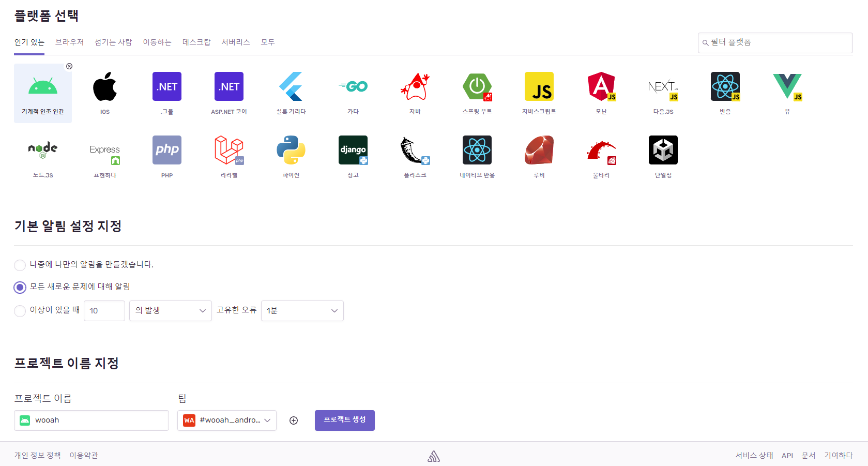This screenshot has height=466, width=868.
Task: Choose the Spring Boot platform
Action: click(477, 86)
